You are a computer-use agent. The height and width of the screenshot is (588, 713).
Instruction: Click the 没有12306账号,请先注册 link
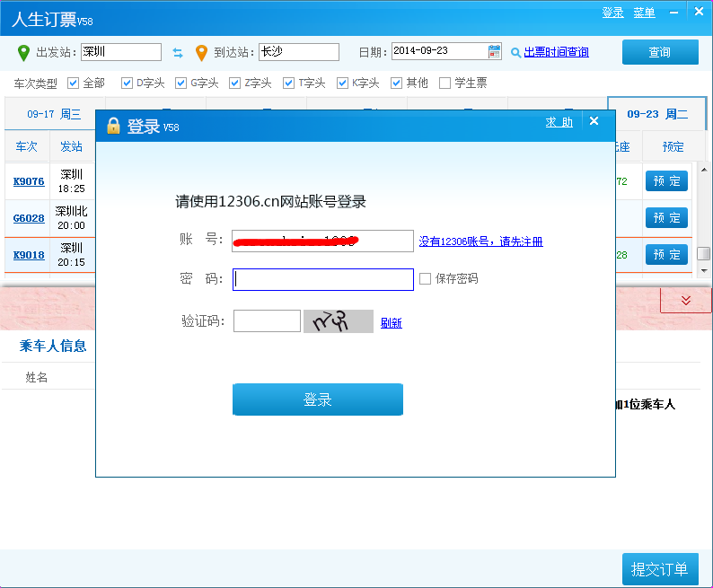[x=480, y=241]
